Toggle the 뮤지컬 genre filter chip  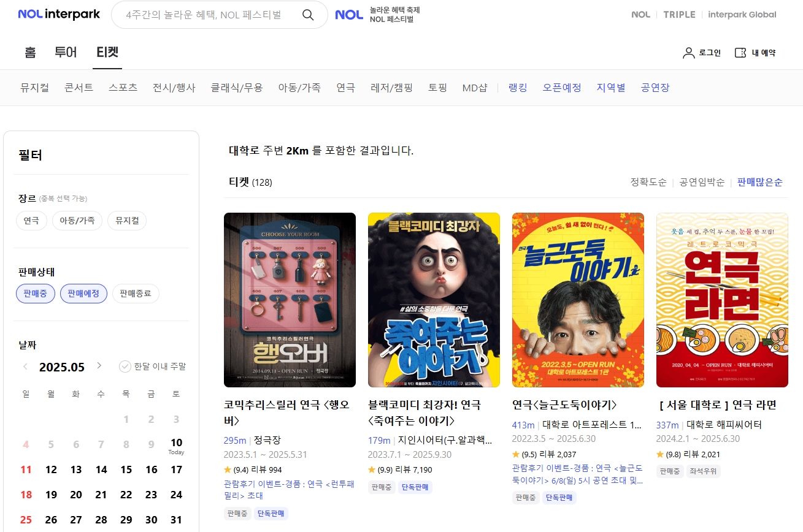127,221
